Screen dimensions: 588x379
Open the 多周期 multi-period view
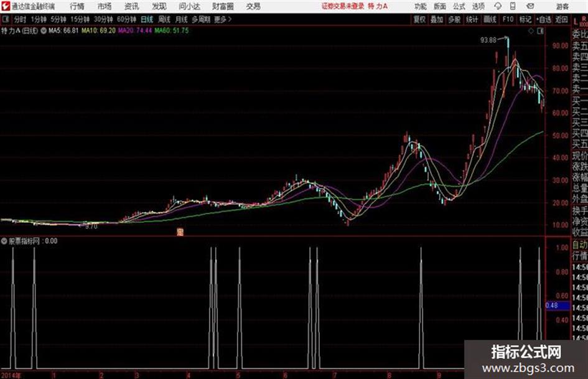(201, 19)
